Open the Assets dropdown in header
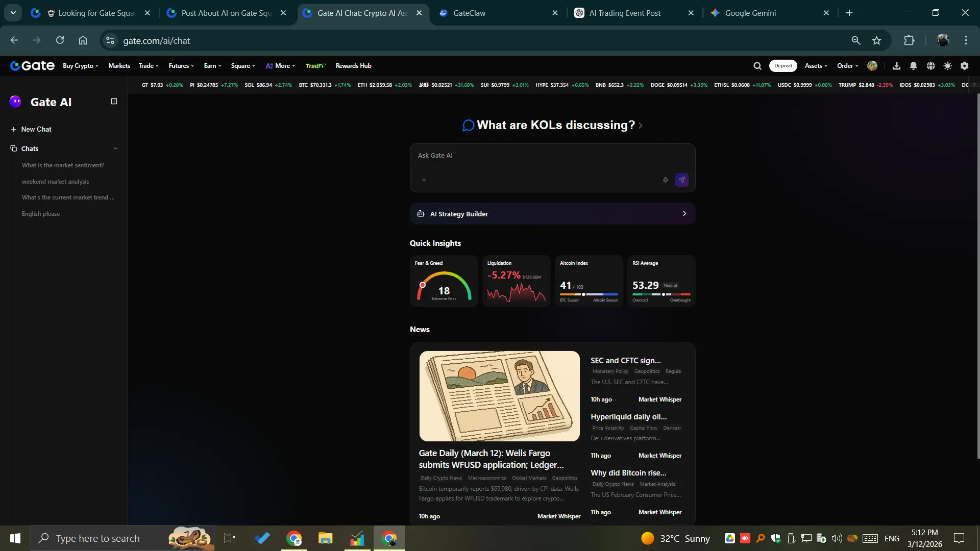This screenshot has height=551, width=980. pos(816,66)
